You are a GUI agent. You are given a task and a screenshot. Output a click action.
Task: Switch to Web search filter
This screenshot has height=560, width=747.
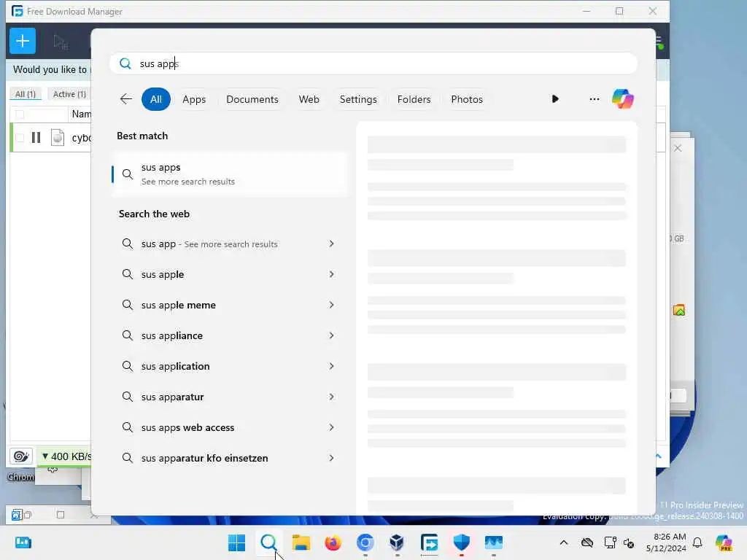point(309,99)
